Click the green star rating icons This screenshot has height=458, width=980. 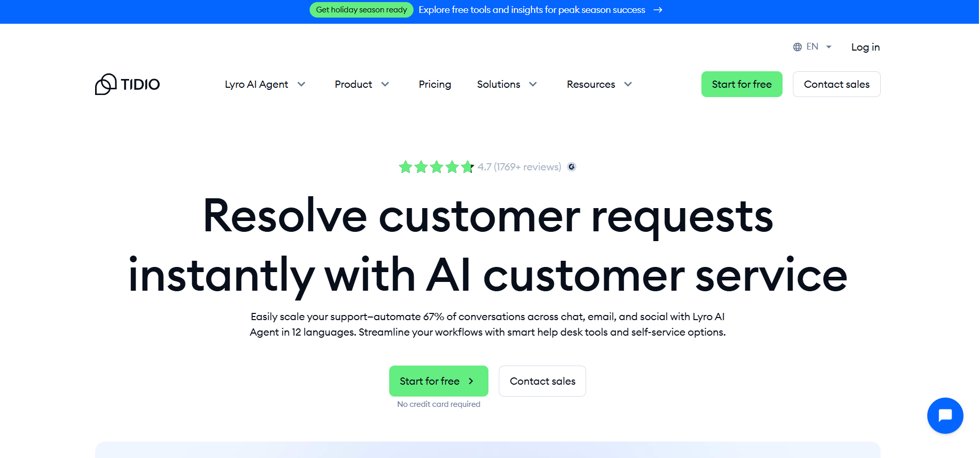pos(436,167)
